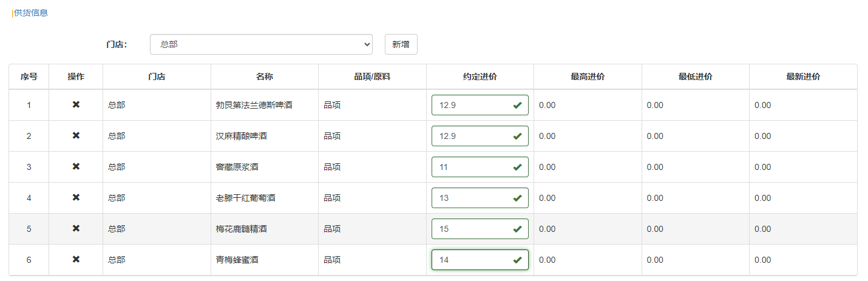This screenshot has width=868, height=281.
Task: Delete row 1 勃艮第法兰德斯啤酒 via X icon
Action: click(76, 105)
